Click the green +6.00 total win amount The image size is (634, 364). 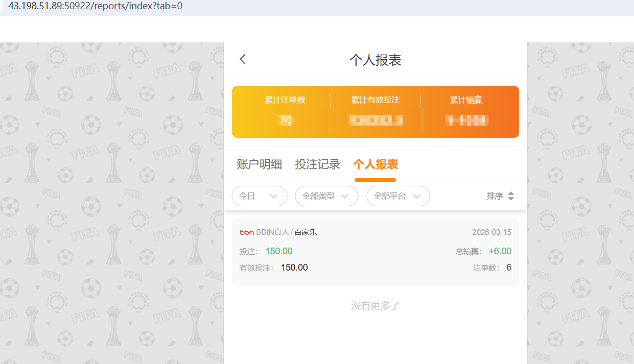(x=501, y=251)
